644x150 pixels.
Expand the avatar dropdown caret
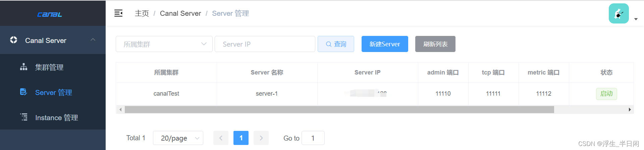pos(636,19)
